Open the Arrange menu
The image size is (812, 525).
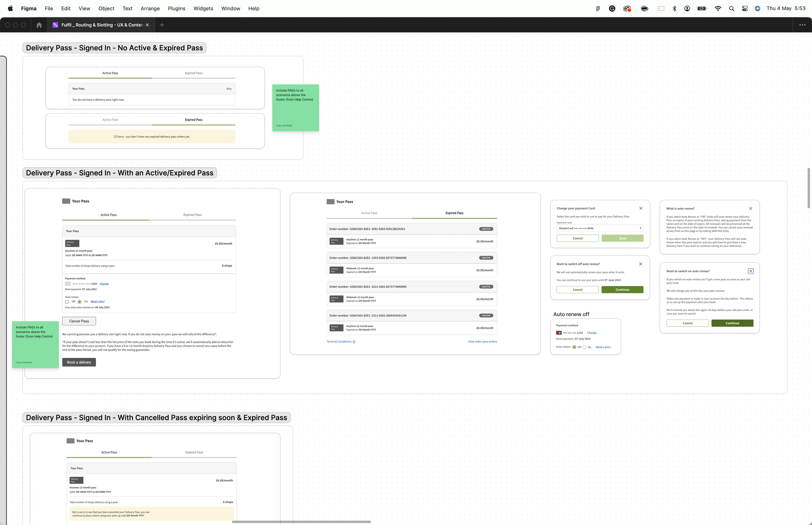[150, 8]
